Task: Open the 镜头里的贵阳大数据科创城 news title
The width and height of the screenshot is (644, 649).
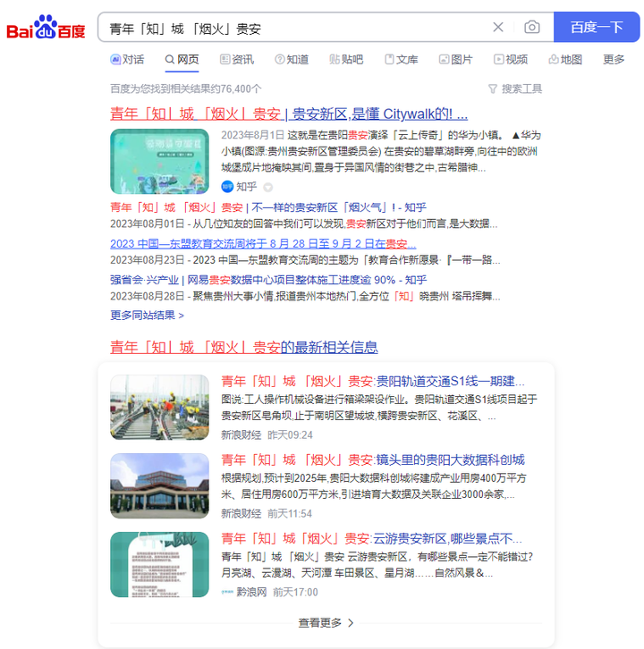Action: [x=373, y=459]
